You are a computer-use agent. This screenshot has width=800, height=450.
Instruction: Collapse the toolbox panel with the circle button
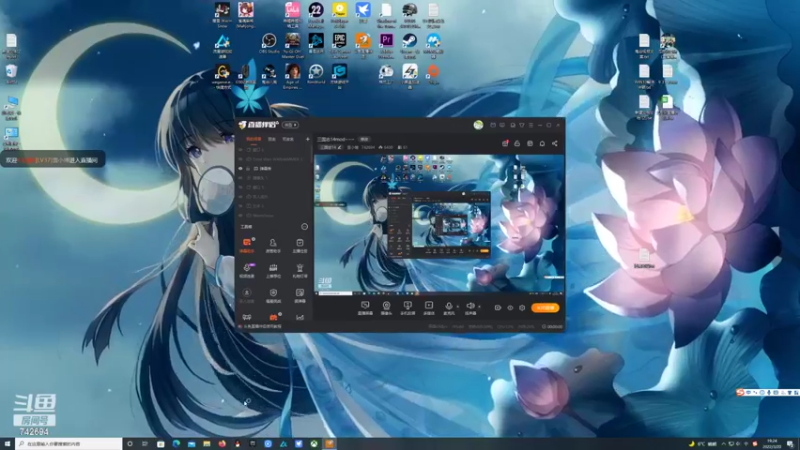[x=305, y=227]
